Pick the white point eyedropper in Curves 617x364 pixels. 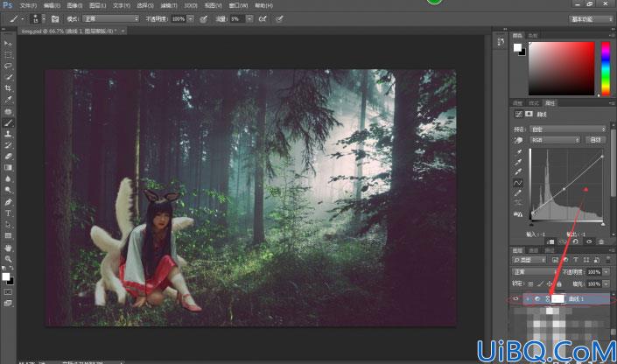tap(518, 172)
